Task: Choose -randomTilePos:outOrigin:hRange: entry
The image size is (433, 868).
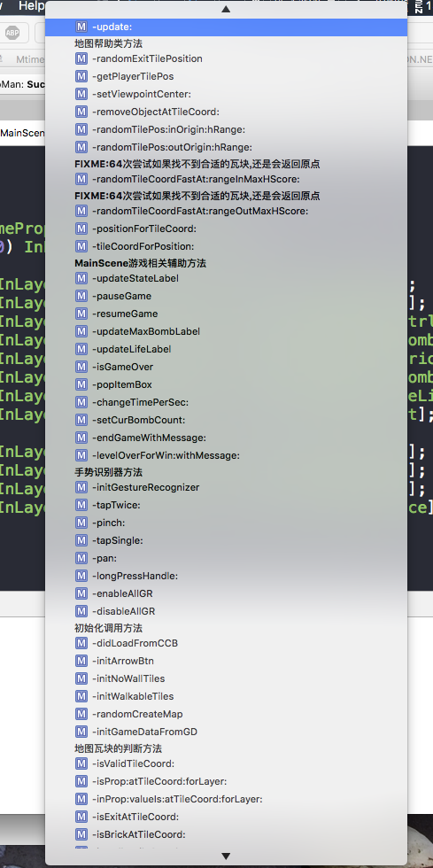Action: 226,147
